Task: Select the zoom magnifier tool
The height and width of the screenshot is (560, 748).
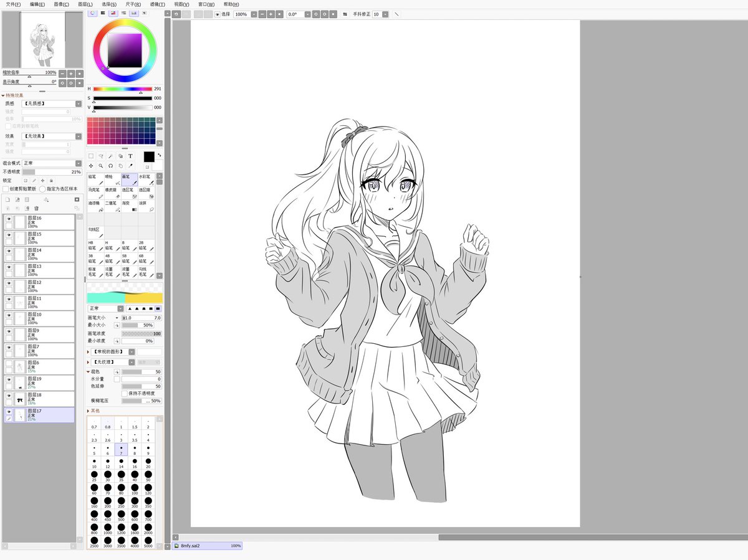Action: pos(101,166)
